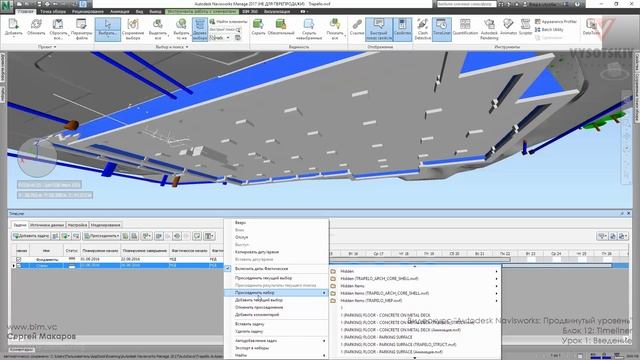Click Batch Utility button
The image size is (640, 360).
pos(549,29)
